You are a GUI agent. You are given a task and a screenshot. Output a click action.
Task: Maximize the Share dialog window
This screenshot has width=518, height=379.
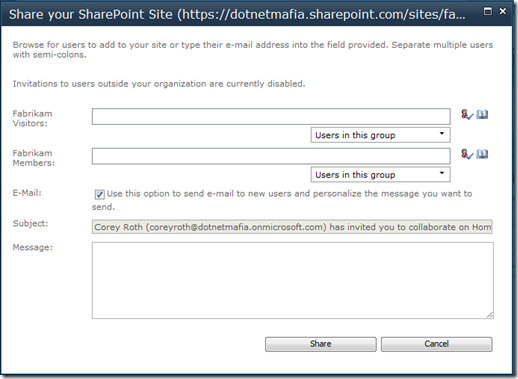pos(488,12)
